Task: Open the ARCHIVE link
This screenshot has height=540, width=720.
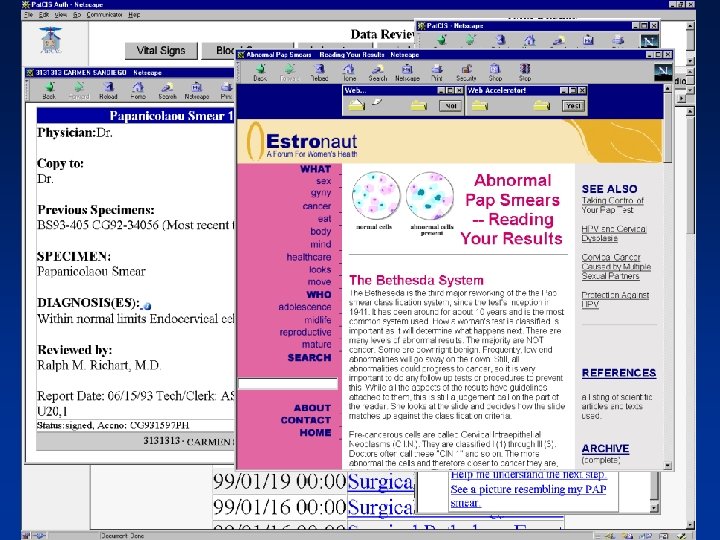Action: [605, 449]
